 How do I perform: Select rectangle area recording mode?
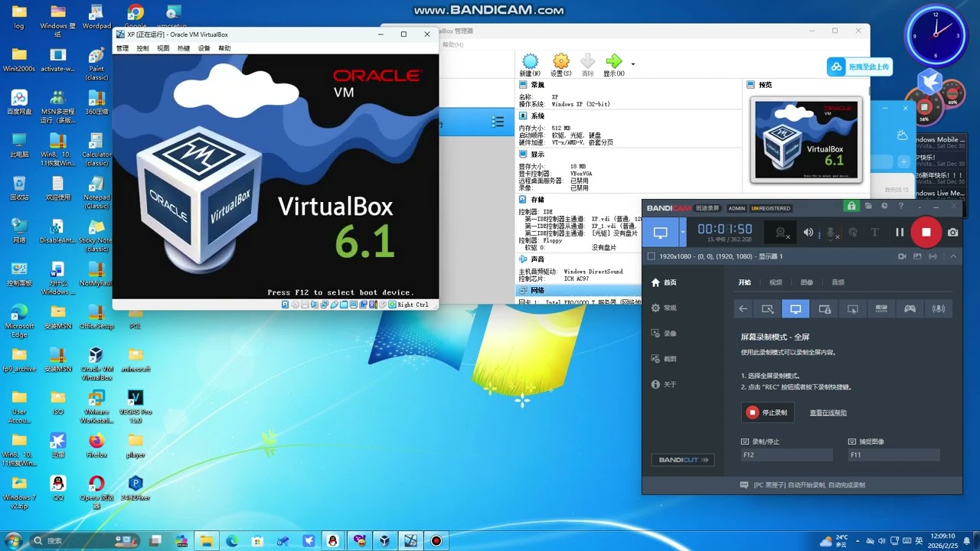[768, 309]
